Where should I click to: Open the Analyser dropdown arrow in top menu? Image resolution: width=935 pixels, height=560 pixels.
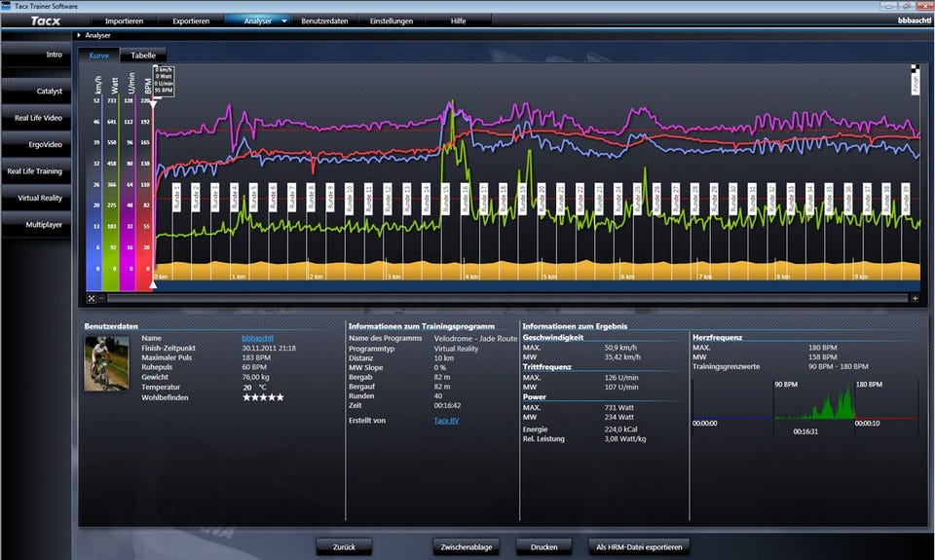[x=284, y=20]
